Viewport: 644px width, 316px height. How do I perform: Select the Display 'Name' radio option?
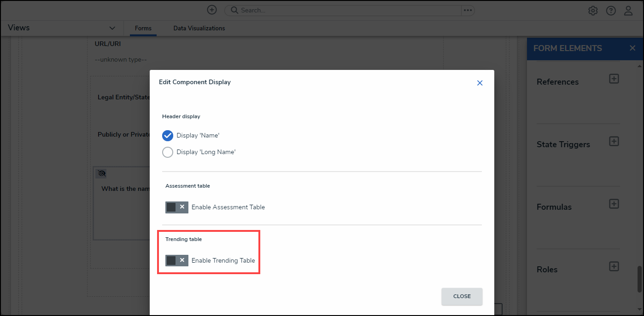[168, 135]
